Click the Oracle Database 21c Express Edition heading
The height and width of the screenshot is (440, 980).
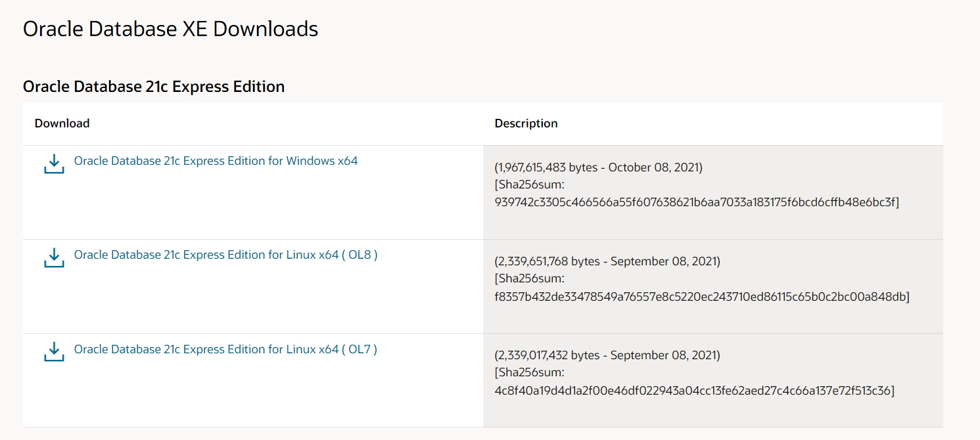tap(154, 87)
